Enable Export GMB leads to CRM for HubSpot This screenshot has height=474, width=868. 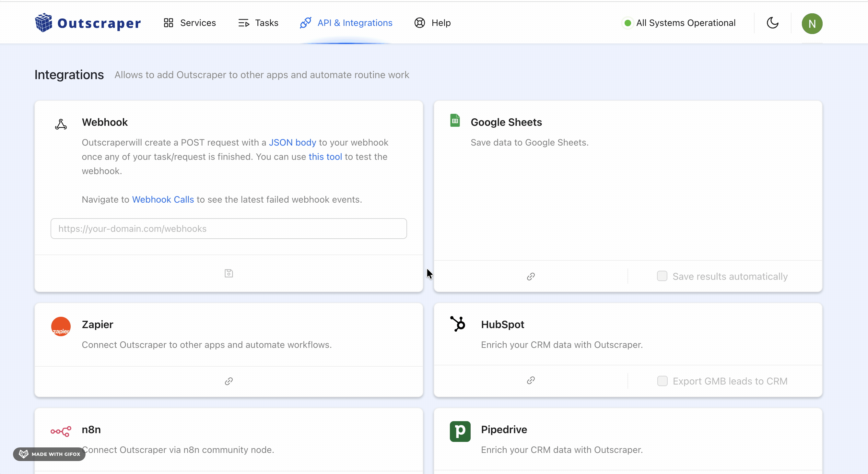pos(662,381)
